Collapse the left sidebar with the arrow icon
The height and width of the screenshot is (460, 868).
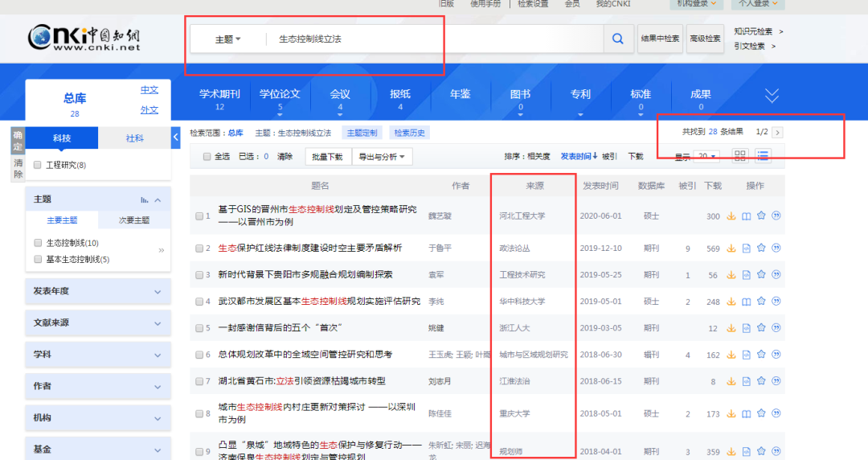click(176, 138)
